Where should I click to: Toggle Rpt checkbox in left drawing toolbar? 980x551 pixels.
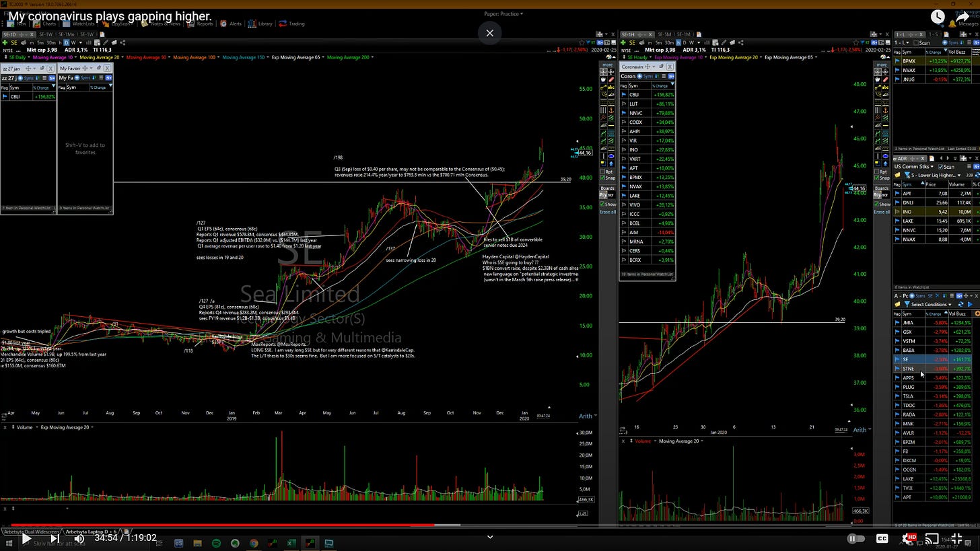pos(602,172)
